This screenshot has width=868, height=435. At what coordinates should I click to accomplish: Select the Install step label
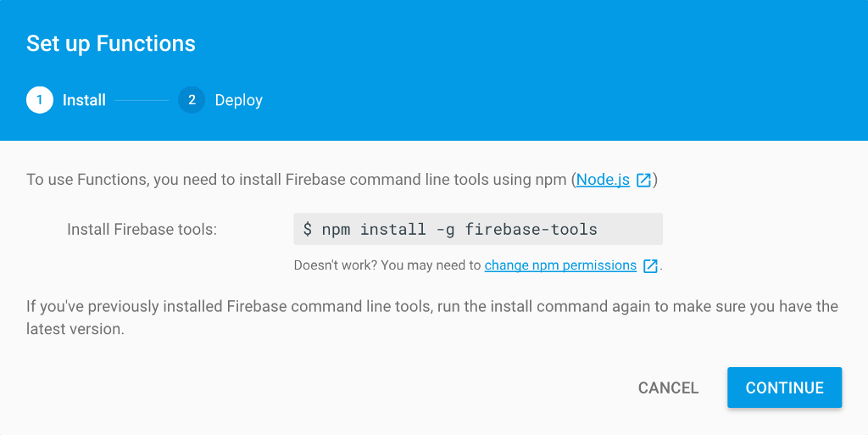pos(84,100)
